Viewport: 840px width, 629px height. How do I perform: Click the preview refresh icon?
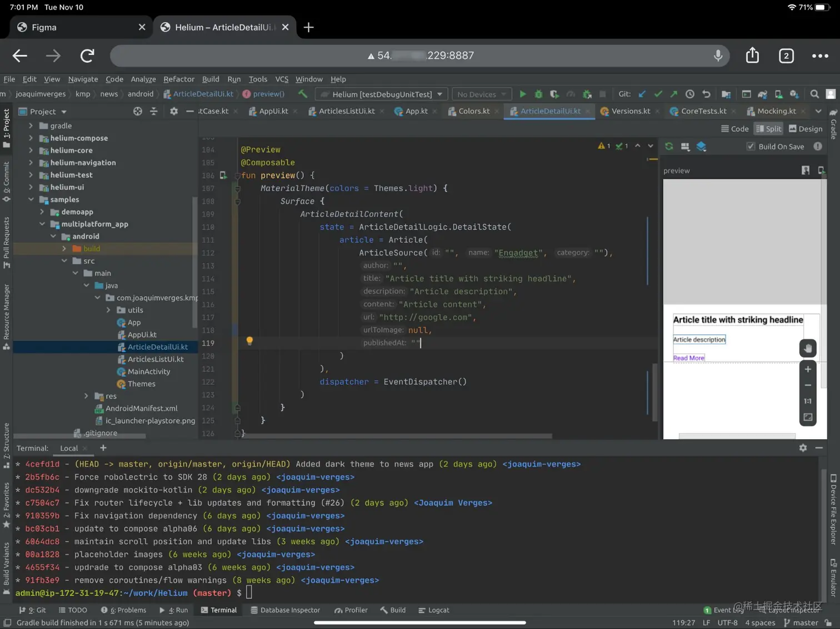pos(669,147)
